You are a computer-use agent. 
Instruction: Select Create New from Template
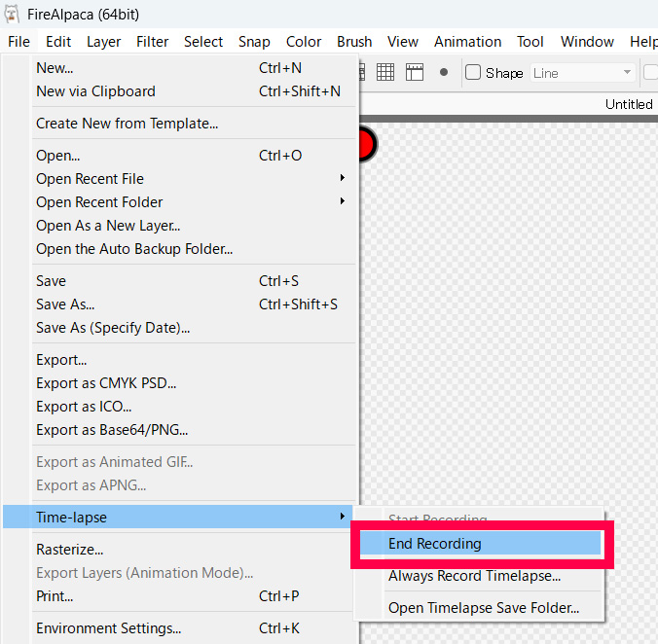pos(127,124)
